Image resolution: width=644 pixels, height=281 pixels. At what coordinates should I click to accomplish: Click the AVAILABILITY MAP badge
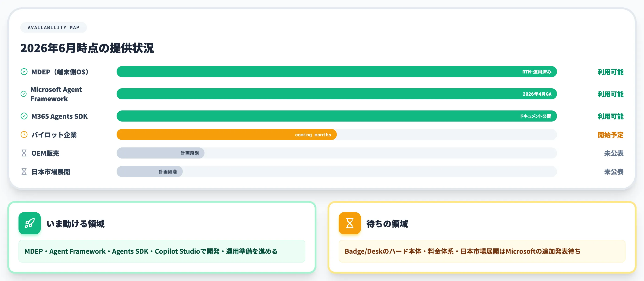click(x=53, y=27)
